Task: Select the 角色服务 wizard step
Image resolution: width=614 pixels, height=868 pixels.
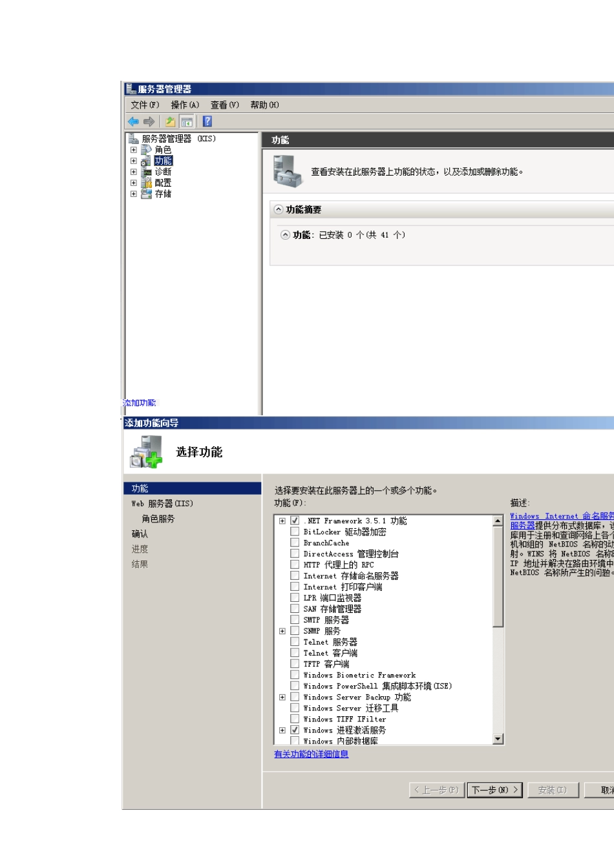Action: 158,519
